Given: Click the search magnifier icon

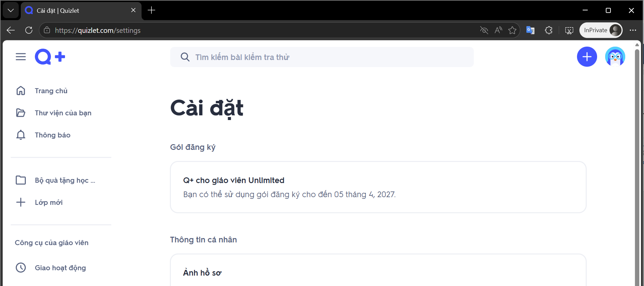Looking at the screenshot, I should click(185, 57).
